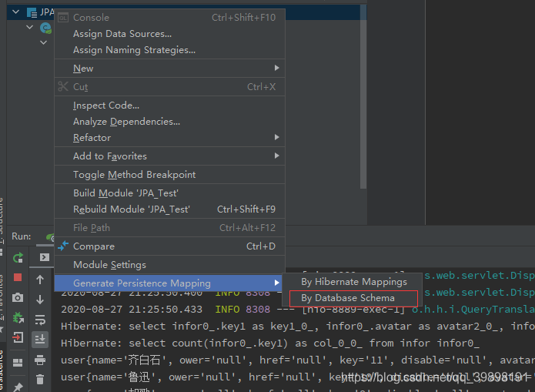This screenshot has height=392, width=535.
Task: Open Module Settings from menu
Action: coord(170,265)
